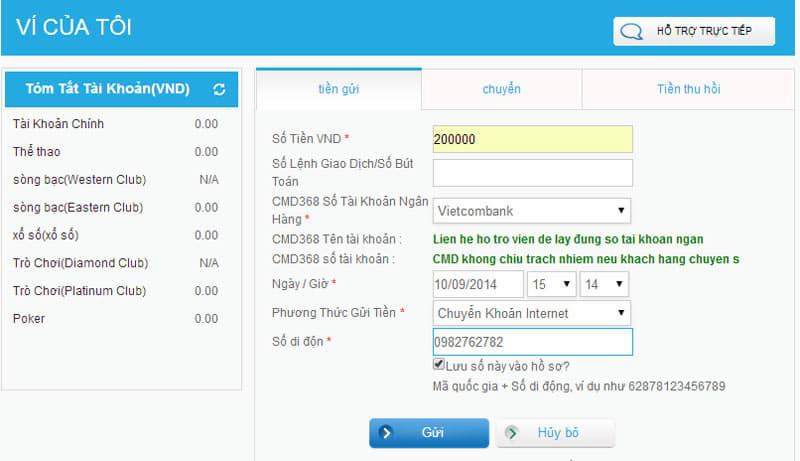Click the refresh icon in account summary header
Image resolution: width=800 pixels, height=461 pixels.
pyautogui.click(x=219, y=89)
